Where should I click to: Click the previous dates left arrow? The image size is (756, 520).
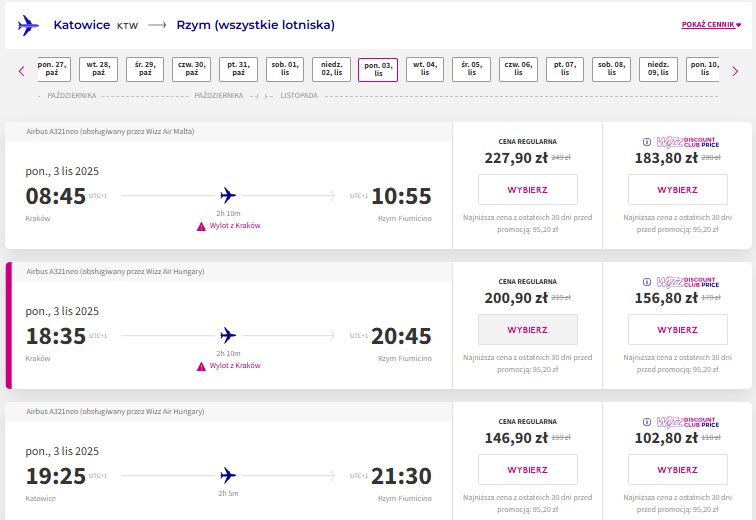[x=21, y=71]
